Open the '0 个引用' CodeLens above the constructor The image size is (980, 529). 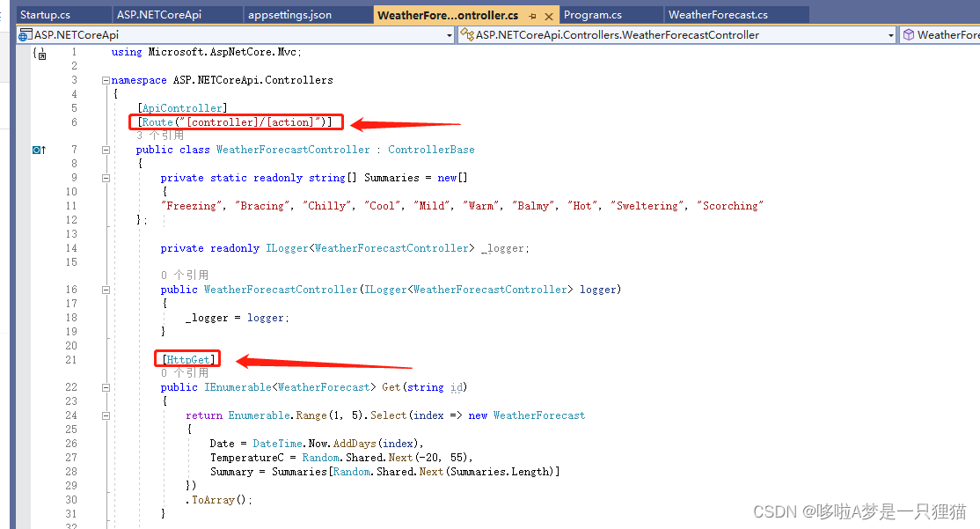[185, 276]
